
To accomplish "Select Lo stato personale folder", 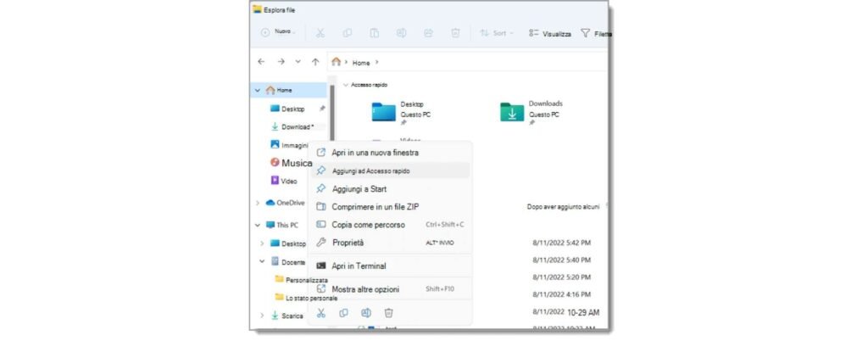I will point(306,297).
